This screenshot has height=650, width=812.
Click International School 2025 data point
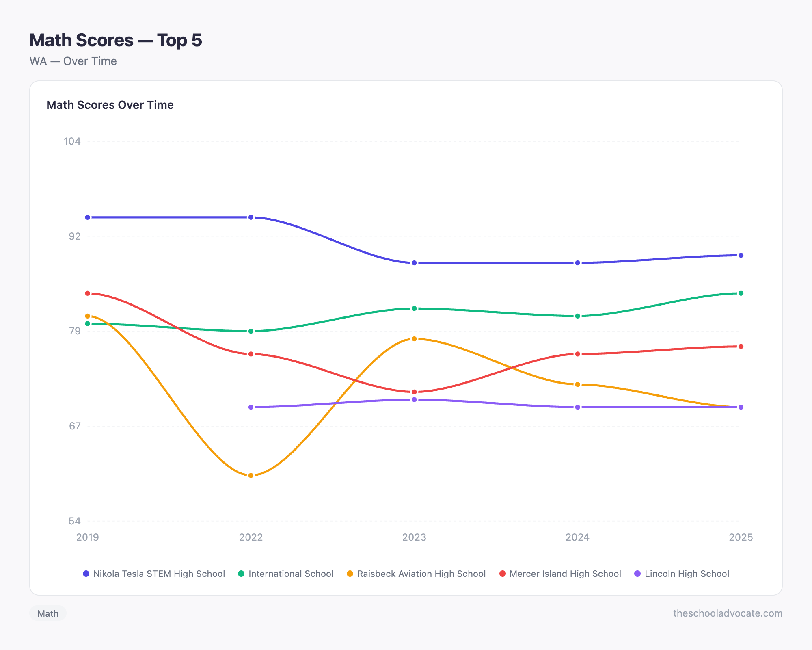click(741, 293)
